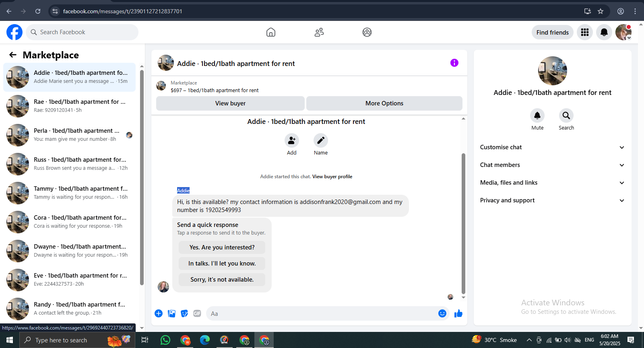Screen dimensions: 644x348
Task: Send quick reply 'Yes. Are you interested?'
Action: pos(222,247)
